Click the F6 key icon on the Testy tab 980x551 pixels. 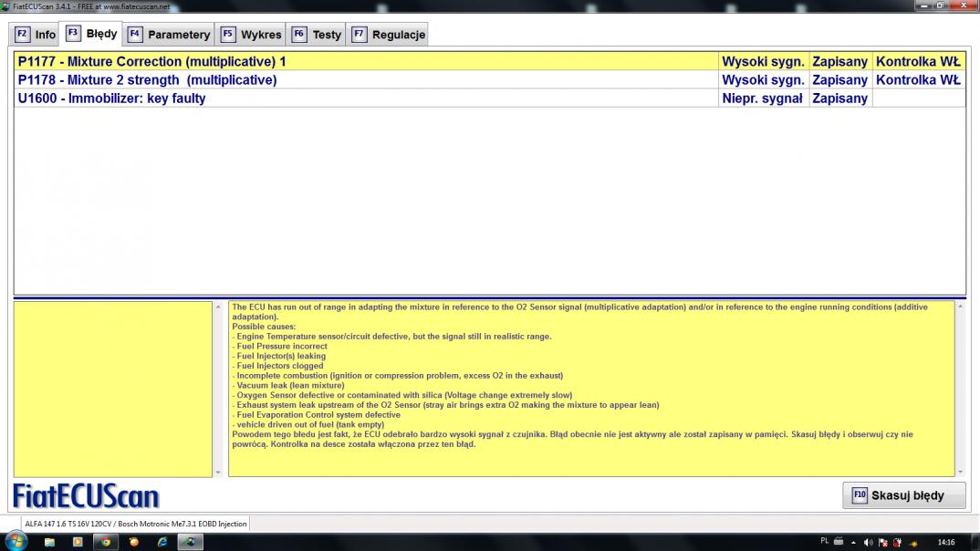tap(298, 34)
